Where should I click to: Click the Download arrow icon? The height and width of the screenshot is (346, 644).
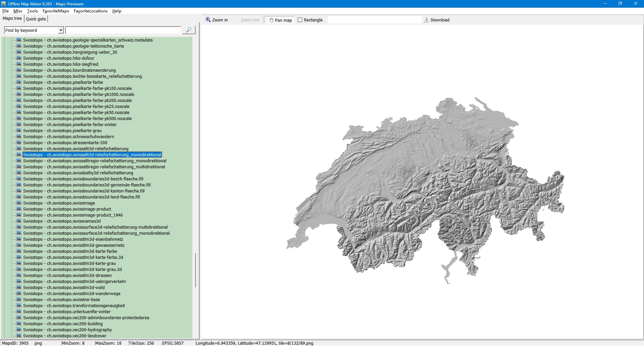pos(426,20)
